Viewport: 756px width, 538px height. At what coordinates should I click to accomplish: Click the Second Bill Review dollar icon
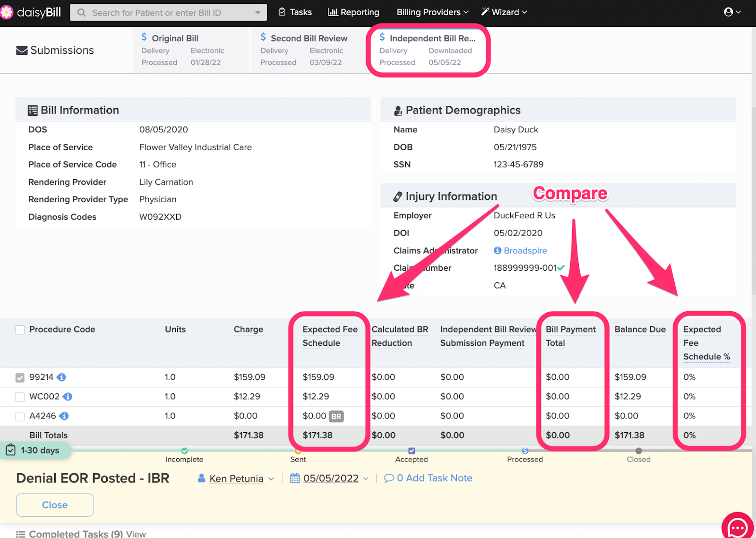(x=263, y=37)
